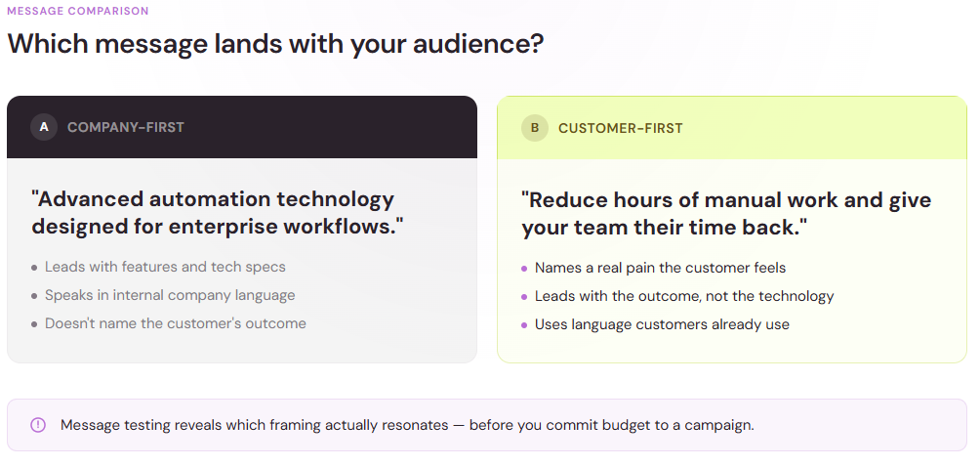Image resolution: width=980 pixels, height=466 pixels.
Task: Select the COMPANY-FIRST header label
Action: (x=126, y=127)
